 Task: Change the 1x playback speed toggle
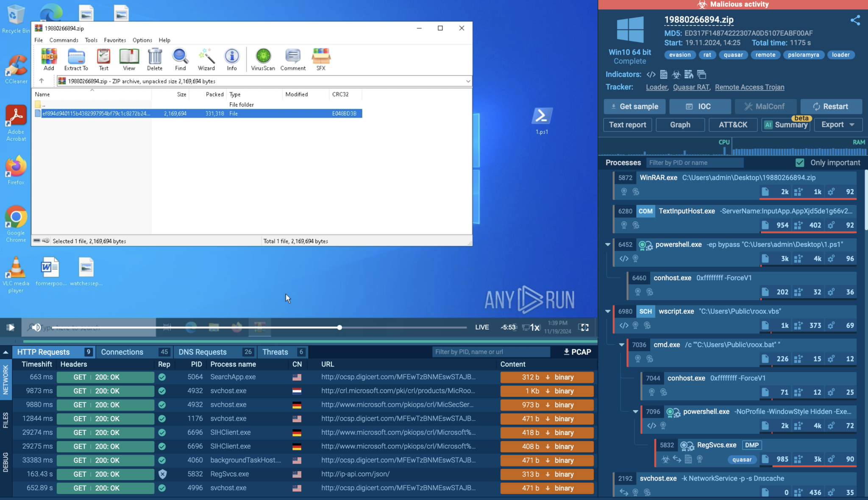point(534,327)
